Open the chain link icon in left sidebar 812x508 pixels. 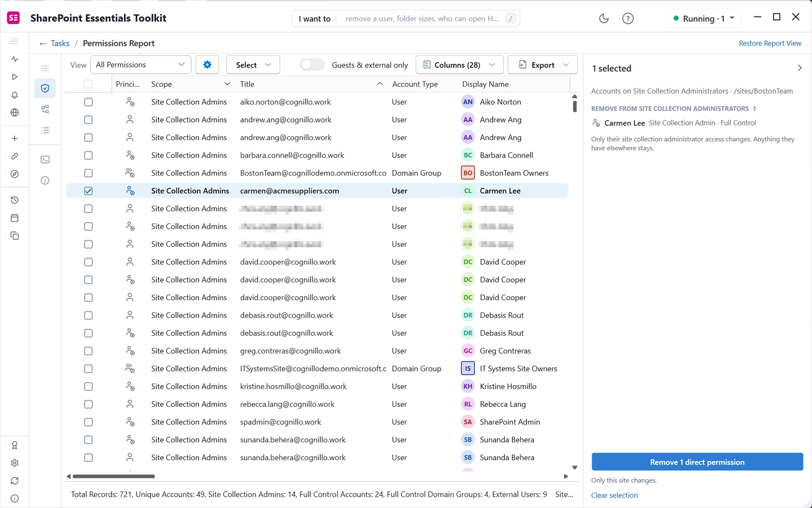pos(15,156)
